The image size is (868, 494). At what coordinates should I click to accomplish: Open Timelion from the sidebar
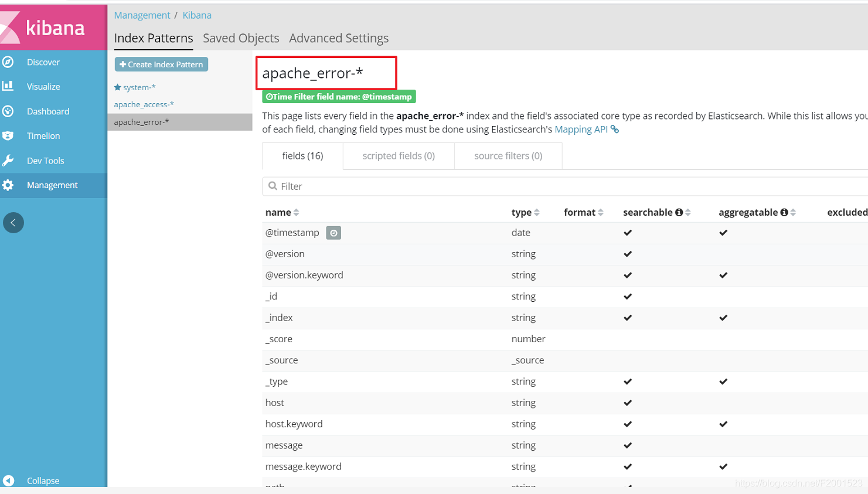43,136
